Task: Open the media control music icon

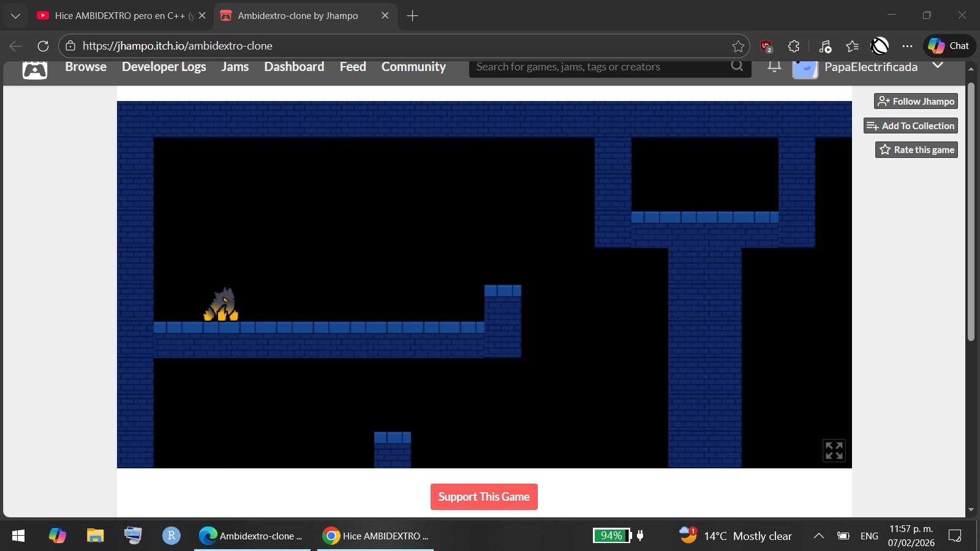Action: (x=825, y=46)
